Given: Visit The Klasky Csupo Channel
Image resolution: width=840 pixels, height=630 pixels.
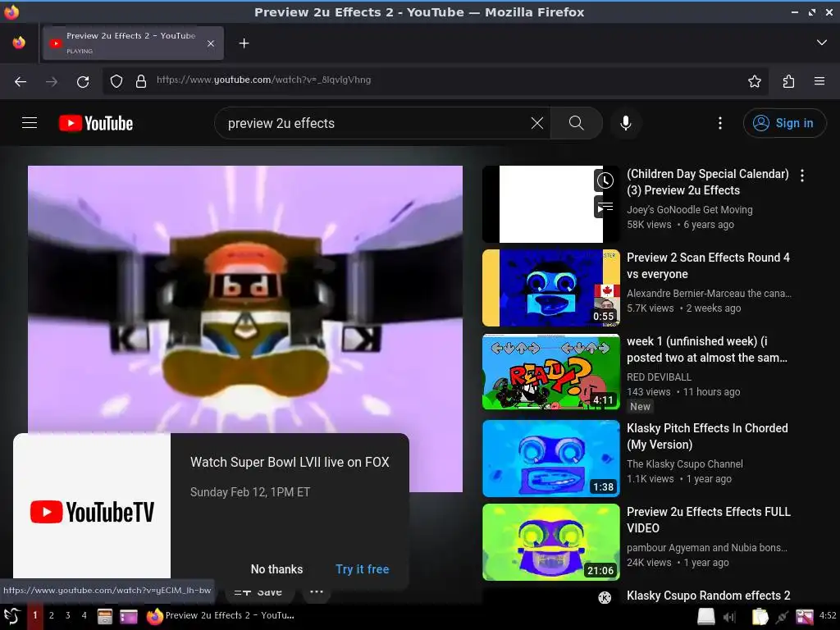Looking at the screenshot, I should [x=685, y=464].
